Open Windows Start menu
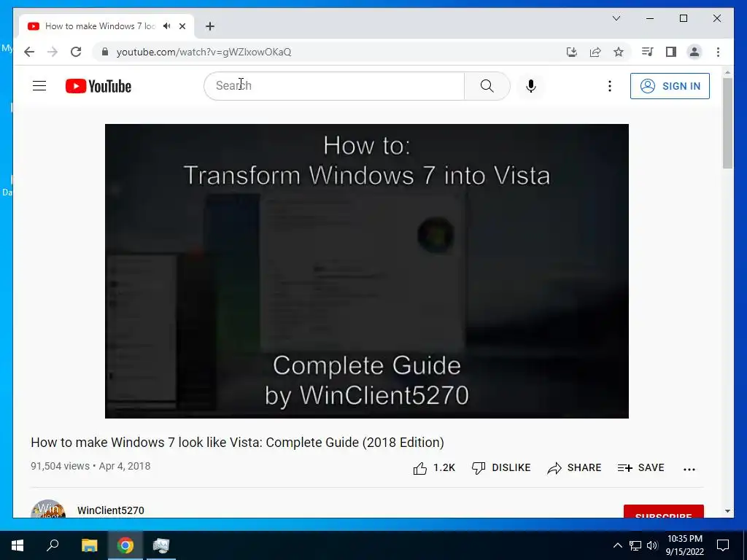Viewport: 747px width, 560px height. (18, 545)
